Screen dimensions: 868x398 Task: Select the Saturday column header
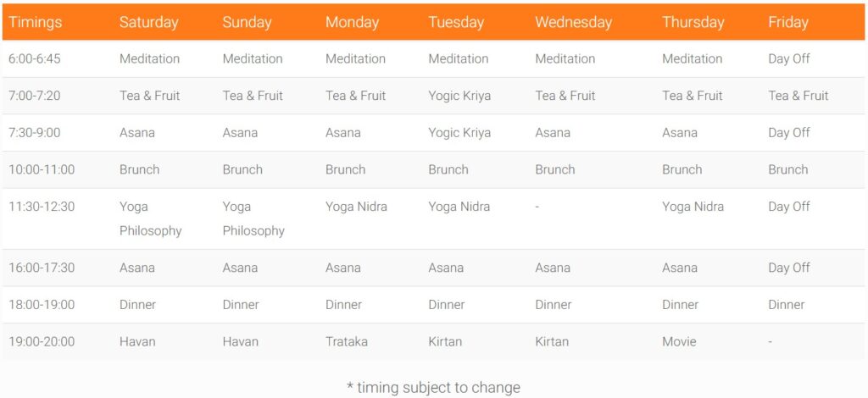(147, 23)
